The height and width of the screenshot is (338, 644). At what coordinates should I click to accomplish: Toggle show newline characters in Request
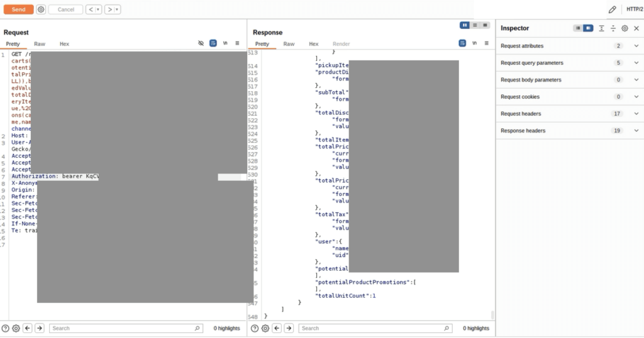[225, 43]
